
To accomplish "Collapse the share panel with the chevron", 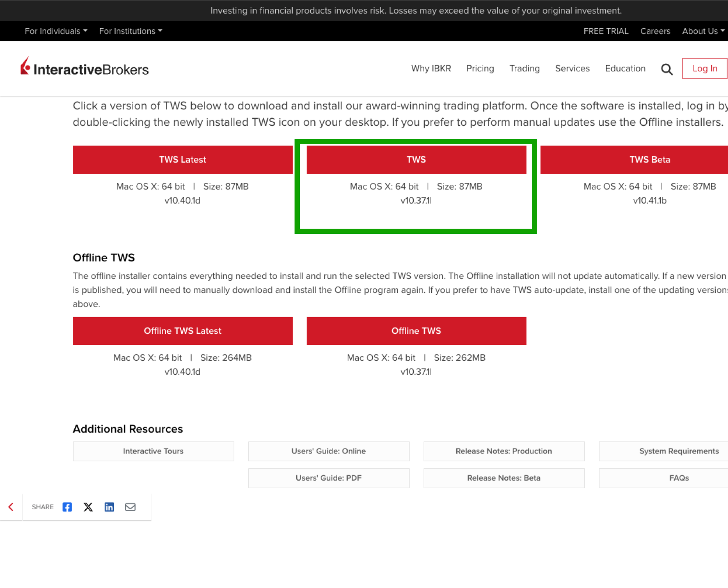I will (11, 507).
